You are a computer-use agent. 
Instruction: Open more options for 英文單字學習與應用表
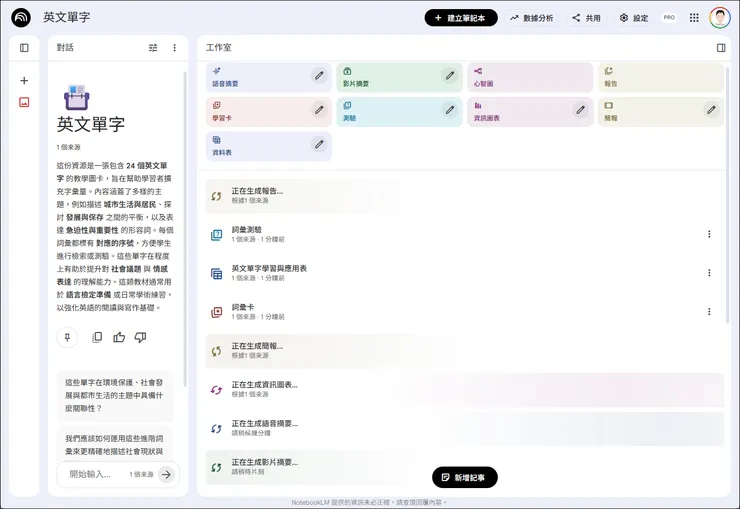click(x=709, y=273)
